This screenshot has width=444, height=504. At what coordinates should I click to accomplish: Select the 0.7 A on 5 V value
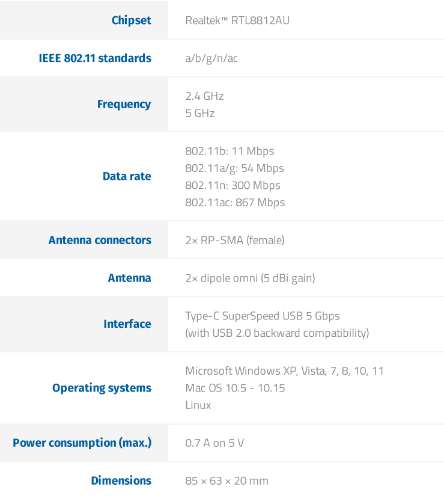coord(214,443)
